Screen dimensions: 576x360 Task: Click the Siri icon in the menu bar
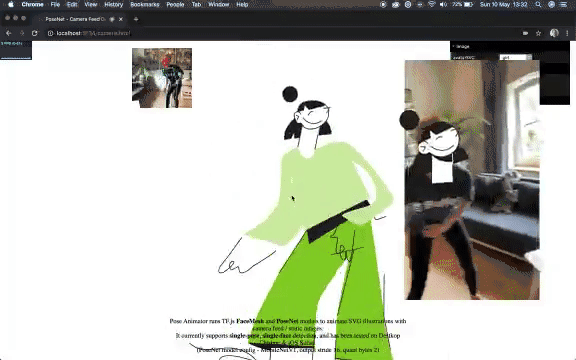click(551, 4)
